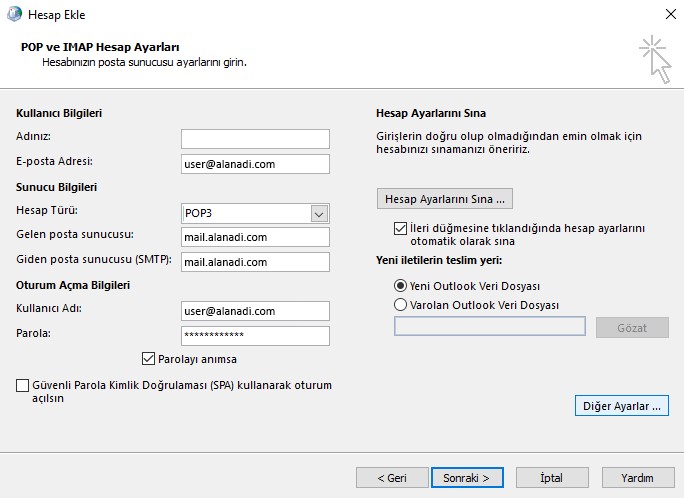Cancel with the İptal button
The image size is (684, 498).
click(x=552, y=478)
